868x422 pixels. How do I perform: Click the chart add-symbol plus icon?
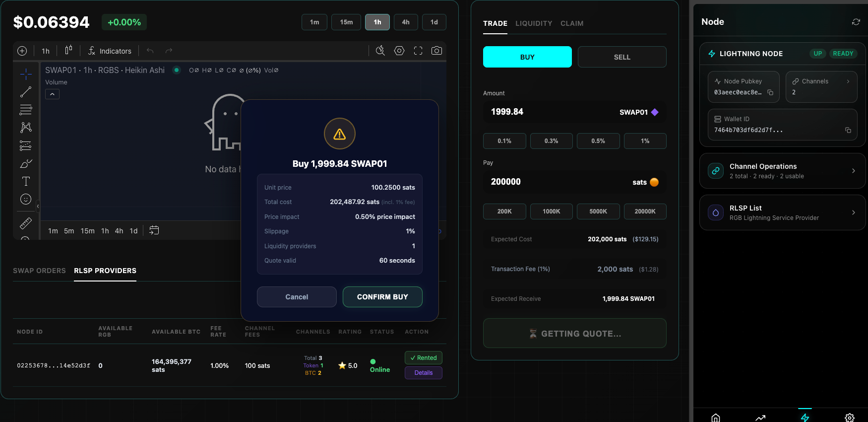[x=22, y=51]
